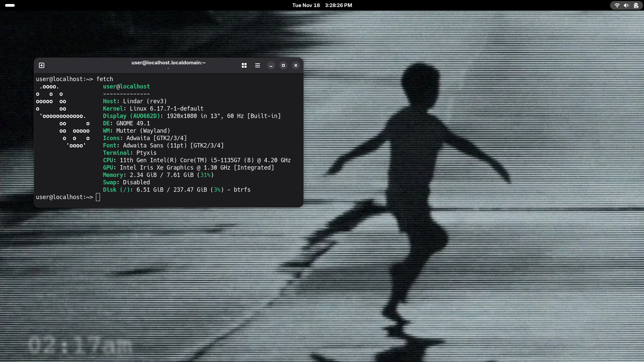
Task: Click the volume speaker icon
Action: coord(626,5)
